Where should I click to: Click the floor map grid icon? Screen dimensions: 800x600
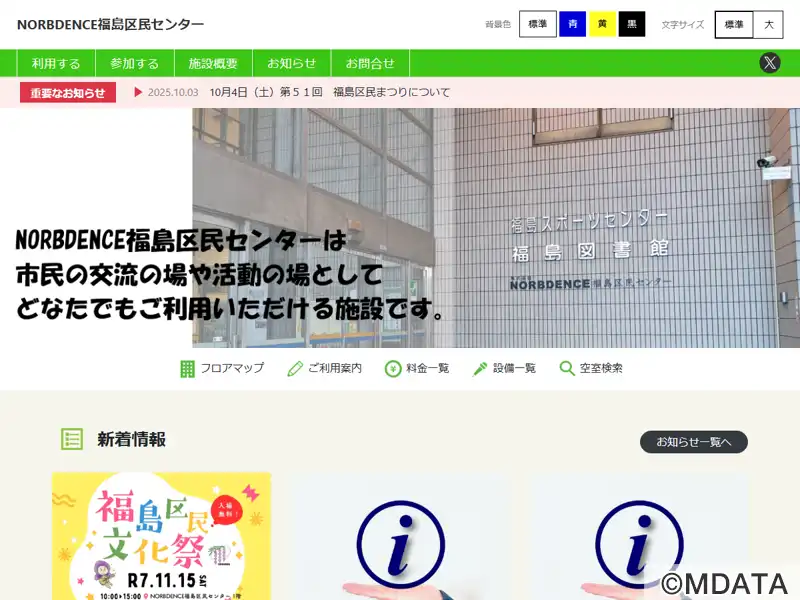pos(187,368)
